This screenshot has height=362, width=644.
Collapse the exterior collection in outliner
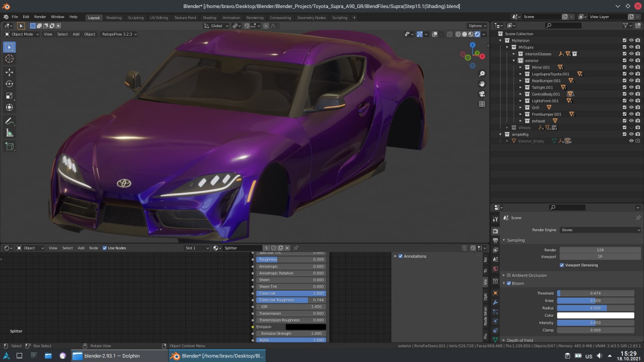[514, 61]
